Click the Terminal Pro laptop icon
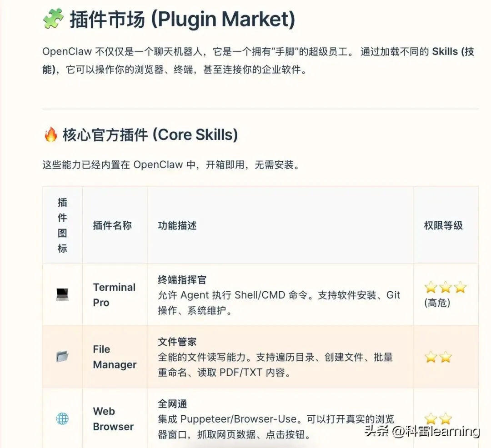This screenshot has height=448, width=491. click(x=62, y=294)
